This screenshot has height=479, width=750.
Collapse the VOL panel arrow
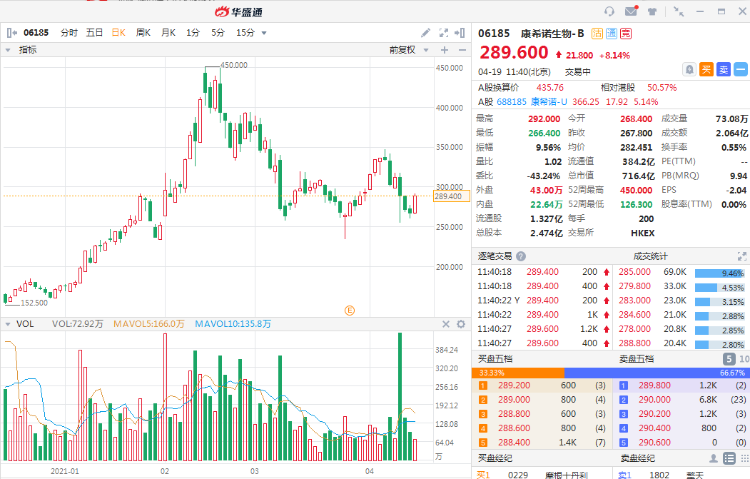[x=8, y=324]
